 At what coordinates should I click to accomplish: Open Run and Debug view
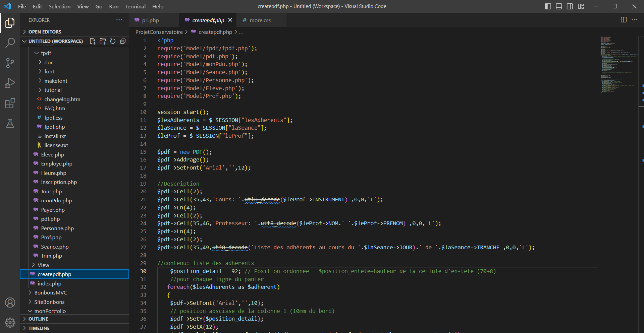point(10,83)
